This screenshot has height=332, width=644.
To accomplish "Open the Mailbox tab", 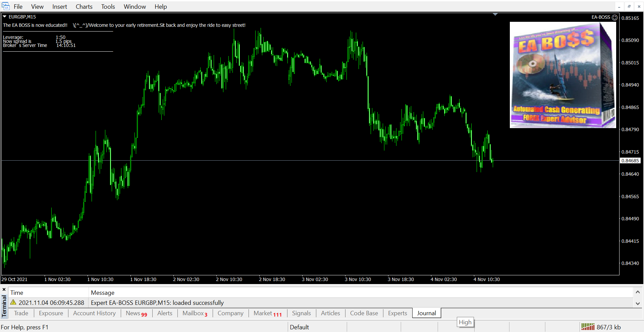I will click(x=195, y=313).
